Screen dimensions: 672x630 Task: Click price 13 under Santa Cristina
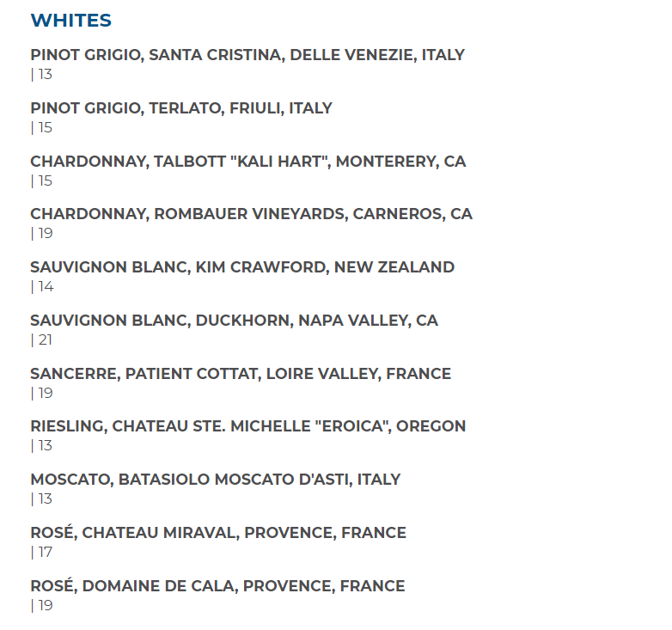45,75
